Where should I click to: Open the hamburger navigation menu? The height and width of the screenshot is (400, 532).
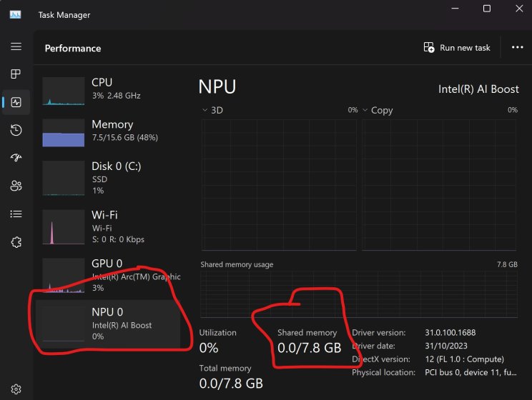coord(16,46)
